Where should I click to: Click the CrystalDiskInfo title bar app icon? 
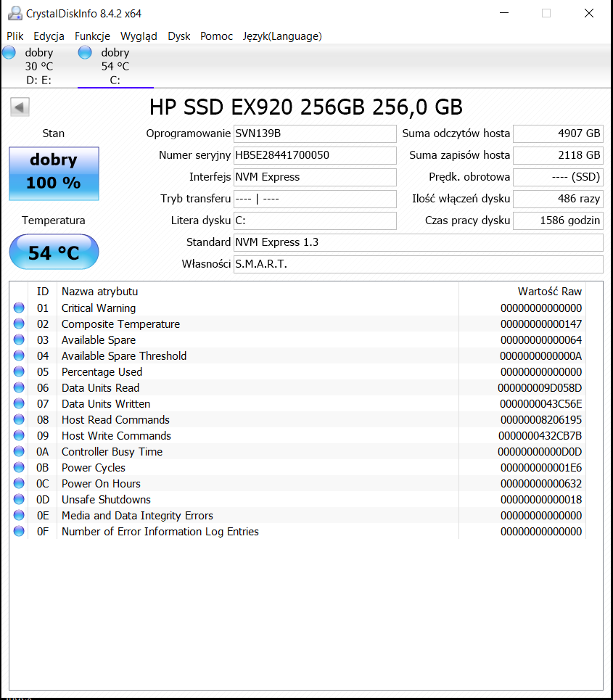(x=15, y=13)
